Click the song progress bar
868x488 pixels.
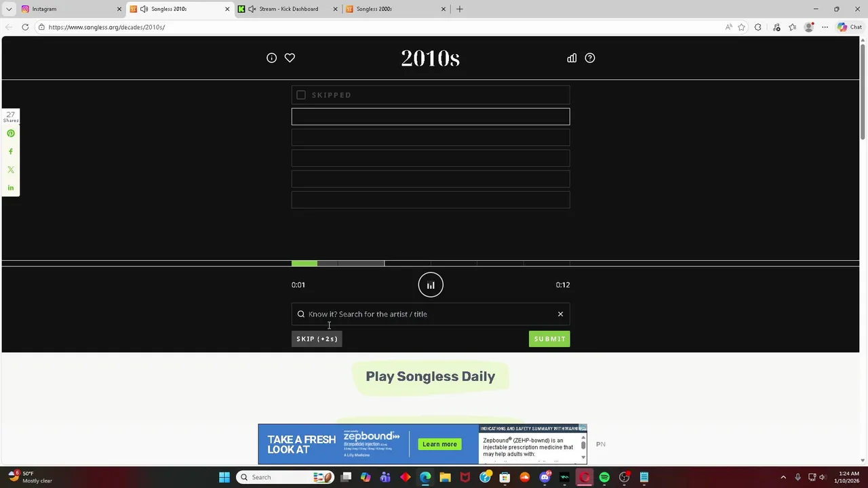pyautogui.click(x=431, y=263)
